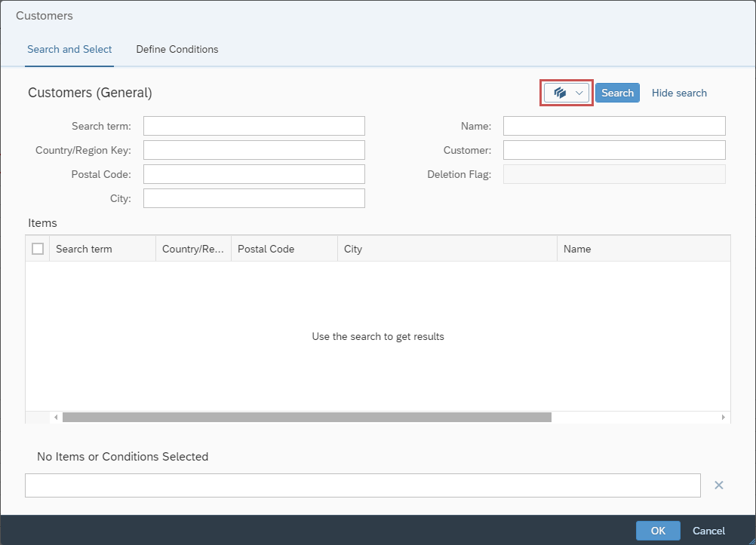Screen dimensions: 756x545
Task: Toggle the select-all checkbox in the Items table
Action: click(x=38, y=249)
